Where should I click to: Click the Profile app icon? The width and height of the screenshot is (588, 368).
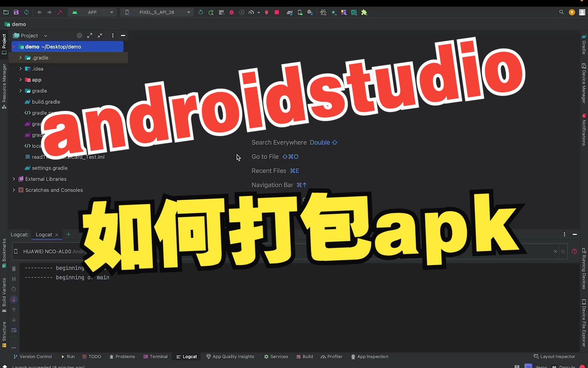click(x=251, y=12)
